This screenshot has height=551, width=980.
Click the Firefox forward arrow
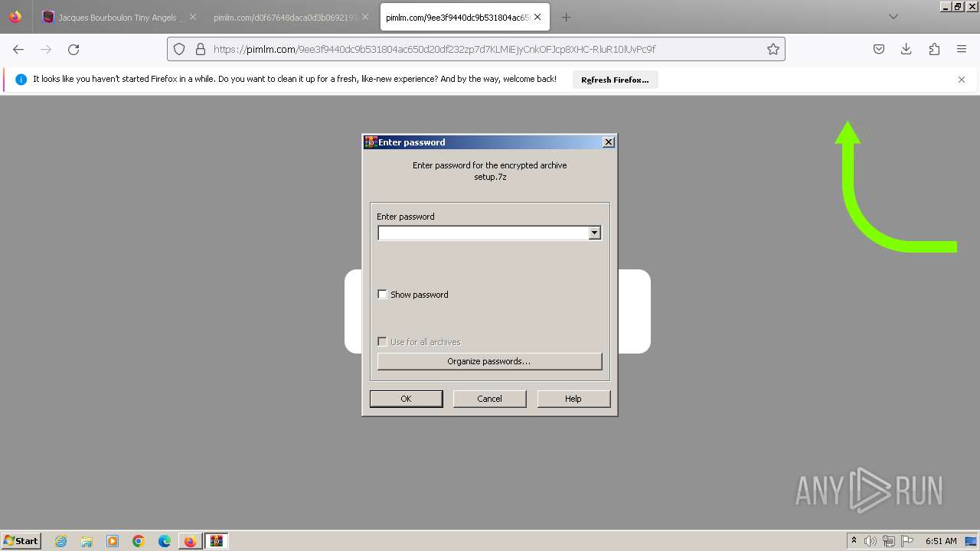pyautogui.click(x=46, y=49)
